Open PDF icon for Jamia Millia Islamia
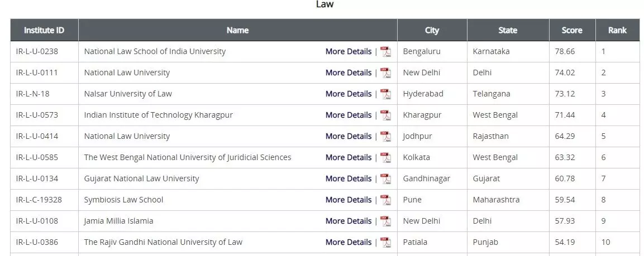 385,221
